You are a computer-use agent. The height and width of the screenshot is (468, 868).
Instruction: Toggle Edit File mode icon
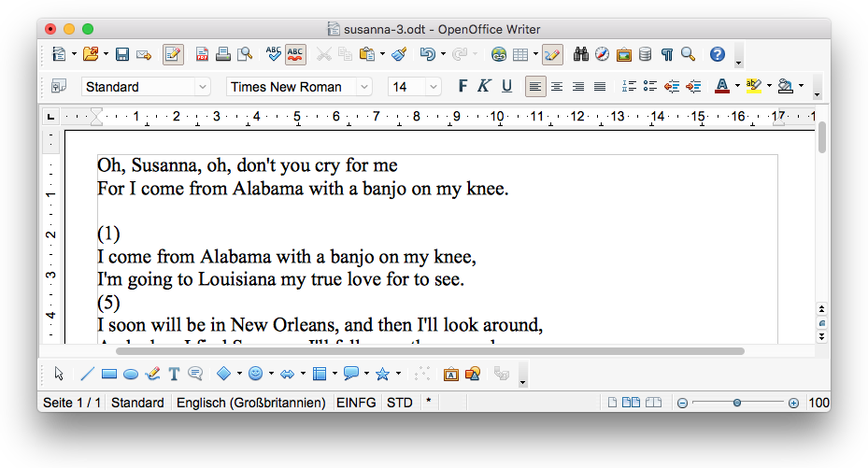click(x=173, y=54)
